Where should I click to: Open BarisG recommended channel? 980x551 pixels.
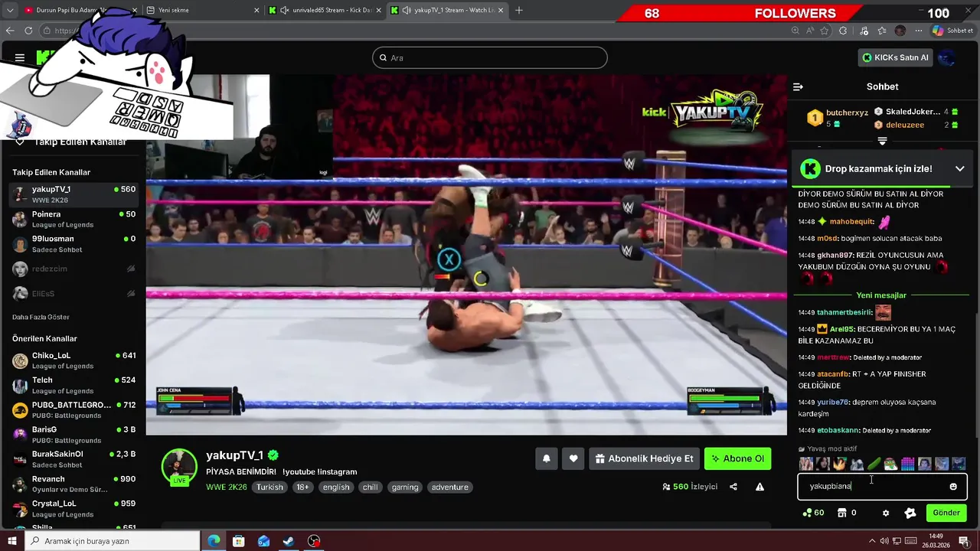click(73, 435)
